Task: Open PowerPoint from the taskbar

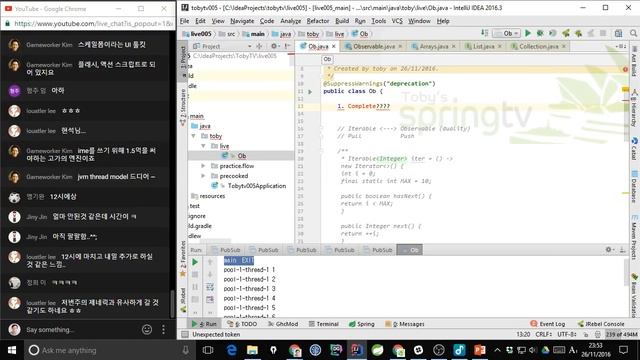Action: click(x=480, y=350)
